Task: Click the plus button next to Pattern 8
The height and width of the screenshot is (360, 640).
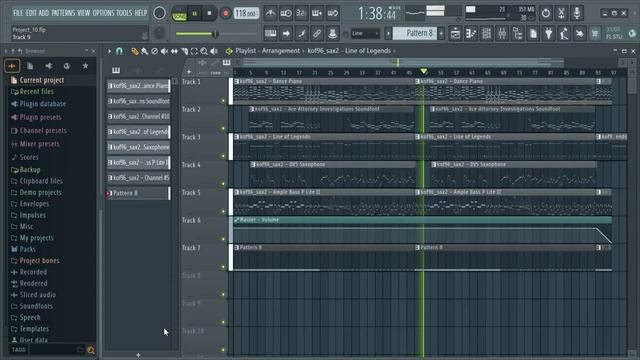Action: (441, 33)
